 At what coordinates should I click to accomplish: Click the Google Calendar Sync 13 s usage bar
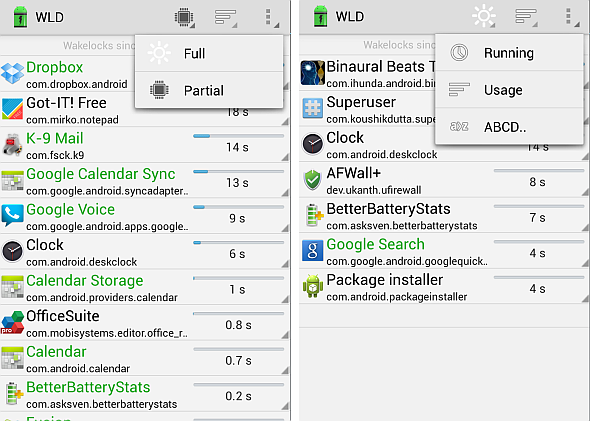[x=238, y=172]
